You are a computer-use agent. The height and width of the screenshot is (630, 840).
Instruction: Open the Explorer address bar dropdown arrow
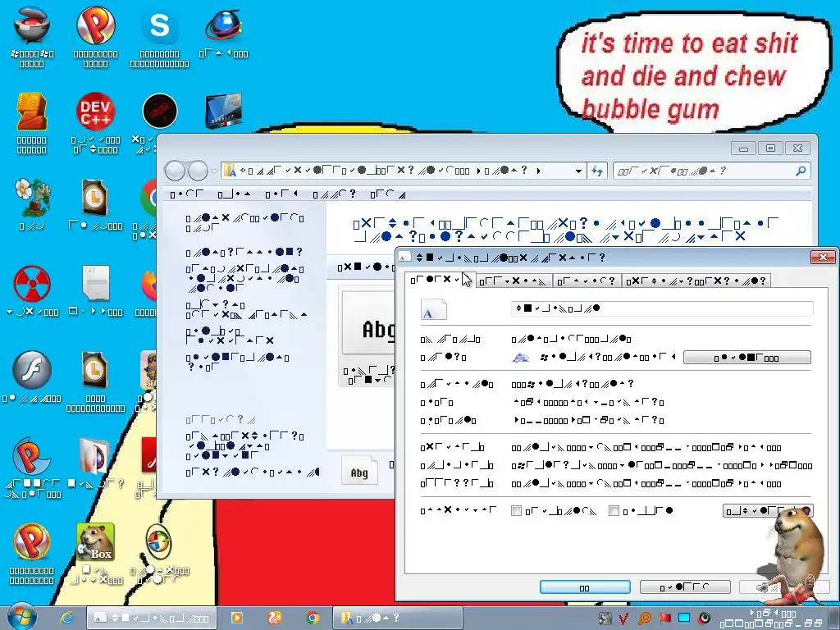(x=578, y=171)
